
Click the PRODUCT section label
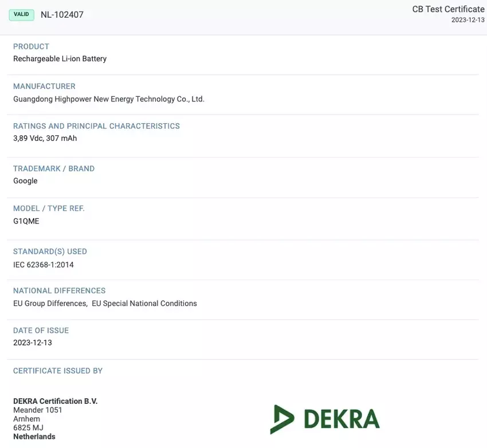tap(32, 46)
